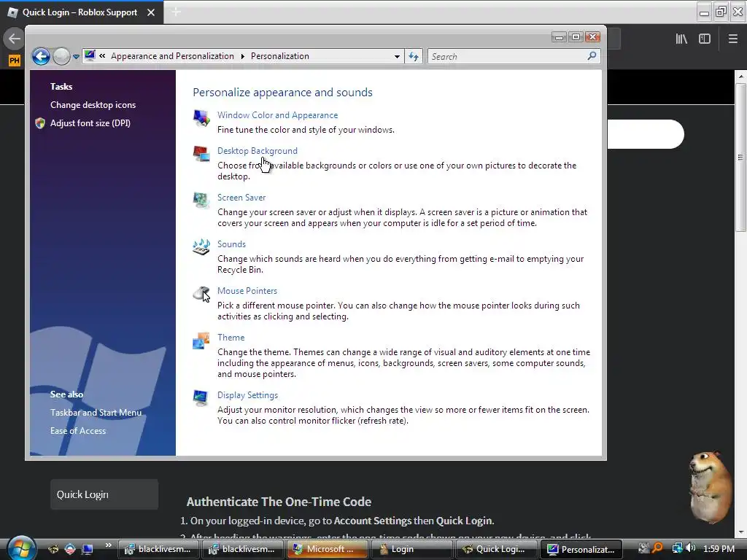
Task: Click the browser scrollbar down arrow
Action: pos(740,533)
